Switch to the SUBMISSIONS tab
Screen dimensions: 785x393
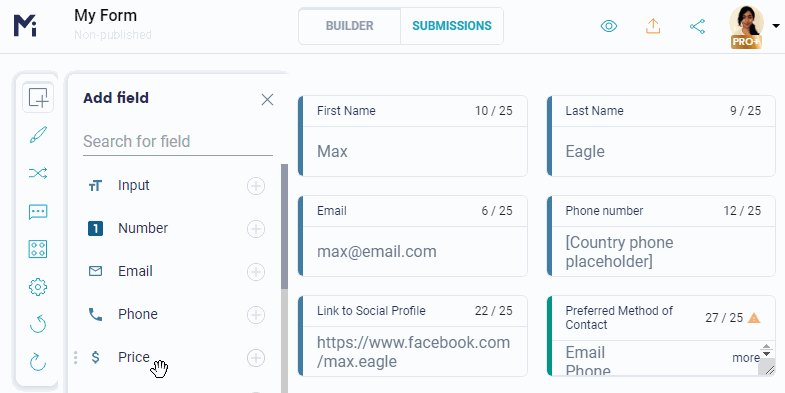[x=452, y=26]
